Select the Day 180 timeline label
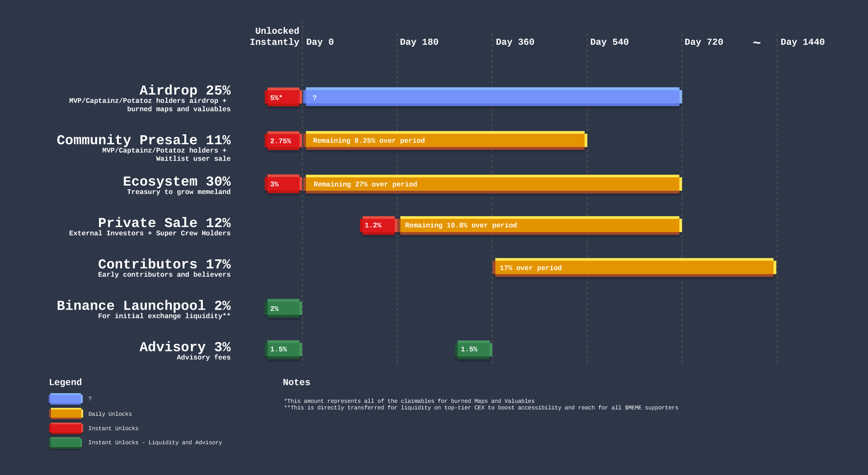 (419, 42)
